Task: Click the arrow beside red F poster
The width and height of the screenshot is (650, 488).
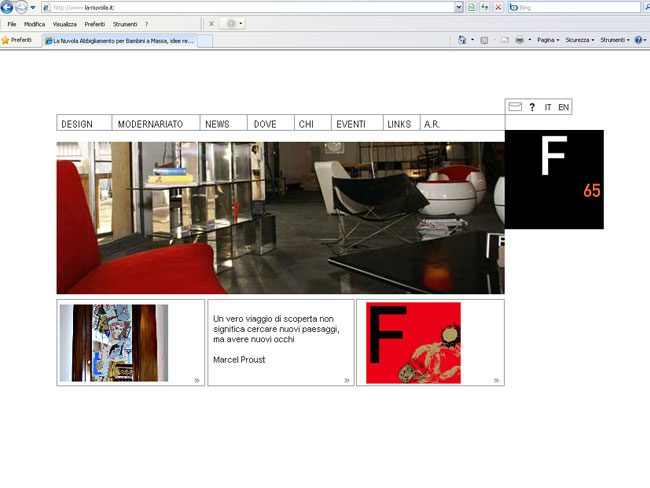Action: point(497,380)
